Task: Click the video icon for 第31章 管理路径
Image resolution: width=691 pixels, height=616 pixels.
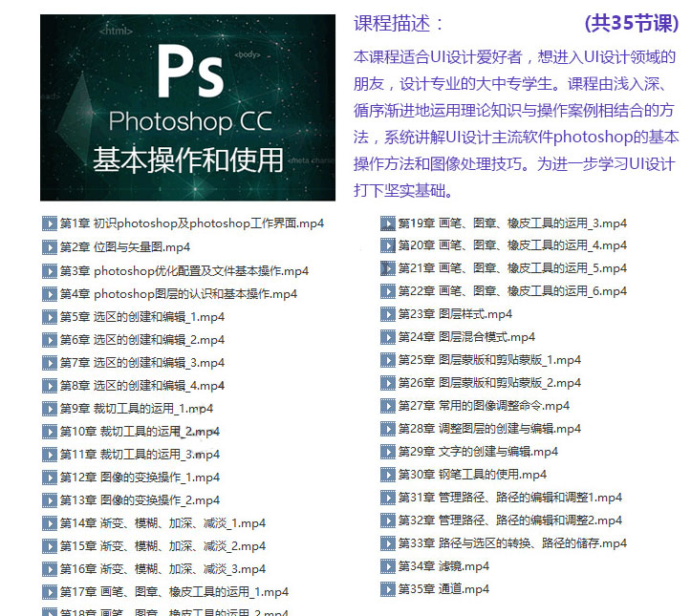Action: [388, 498]
